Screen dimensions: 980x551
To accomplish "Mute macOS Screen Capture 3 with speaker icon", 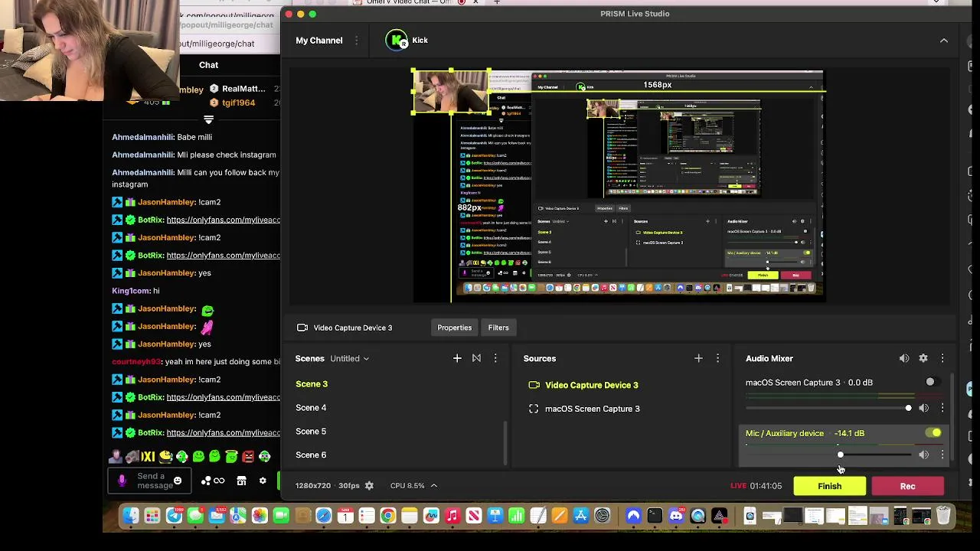I will pyautogui.click(x=923, y=408).
